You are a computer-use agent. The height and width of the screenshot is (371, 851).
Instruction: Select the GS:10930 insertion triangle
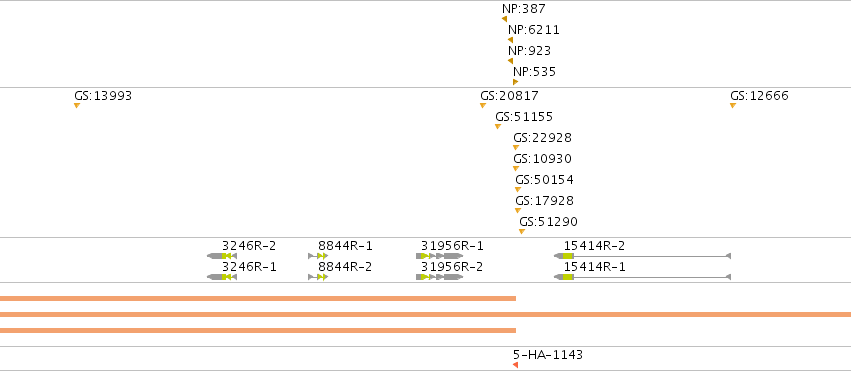coord(516,169)
